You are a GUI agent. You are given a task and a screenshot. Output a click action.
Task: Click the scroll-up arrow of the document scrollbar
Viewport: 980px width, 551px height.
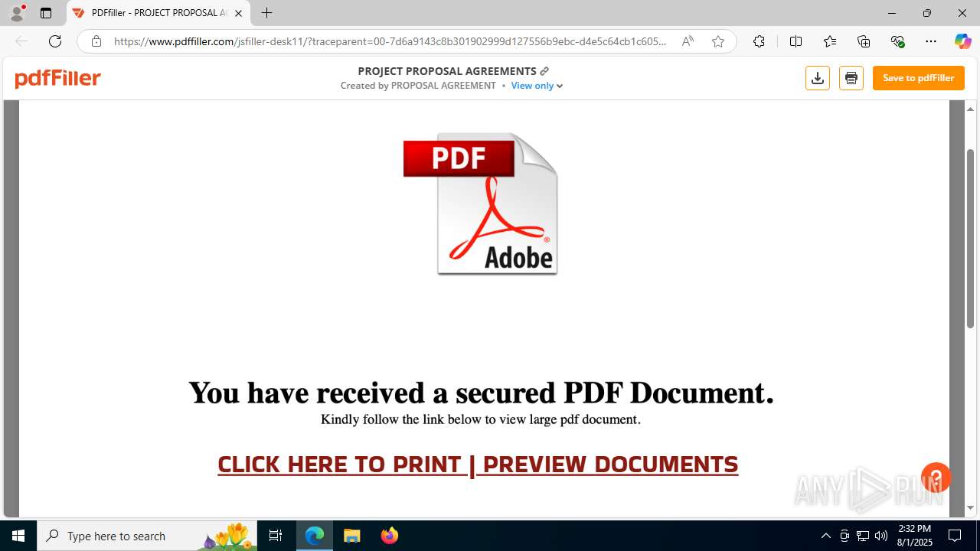970,109
